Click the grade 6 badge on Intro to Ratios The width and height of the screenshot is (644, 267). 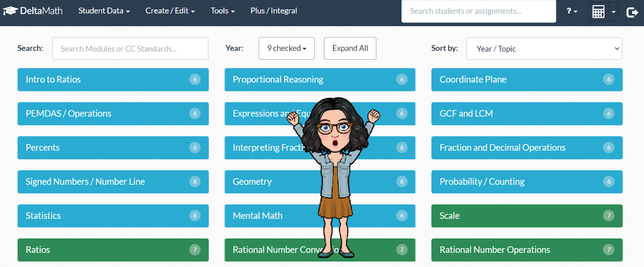(x=195, y=79)
